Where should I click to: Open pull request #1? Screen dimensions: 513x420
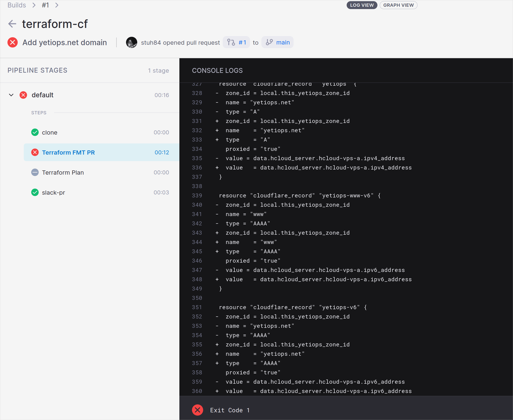tap(242, 42)
